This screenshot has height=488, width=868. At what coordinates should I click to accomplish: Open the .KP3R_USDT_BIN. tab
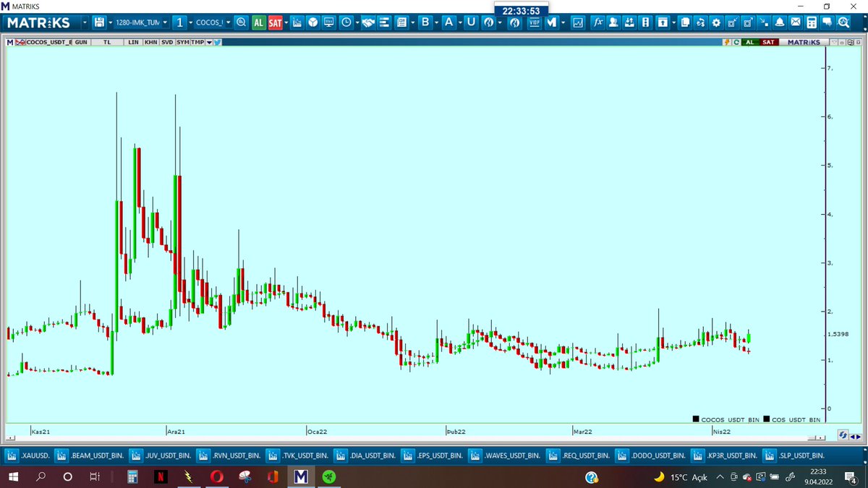[x=723, y=456]
